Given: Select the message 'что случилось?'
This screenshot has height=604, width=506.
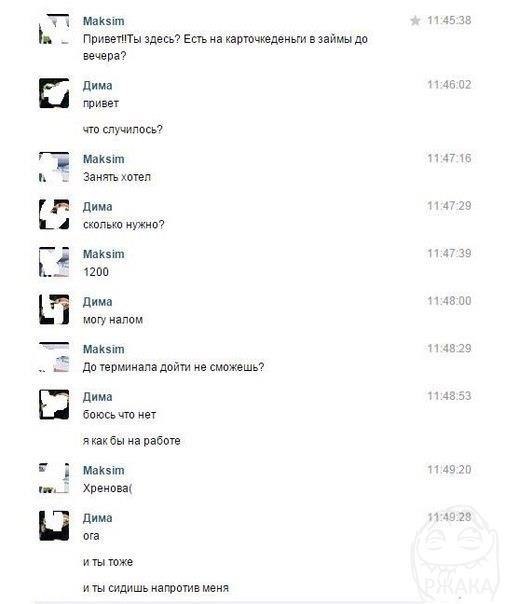Looking at the screenshot, I should [123, 129].
